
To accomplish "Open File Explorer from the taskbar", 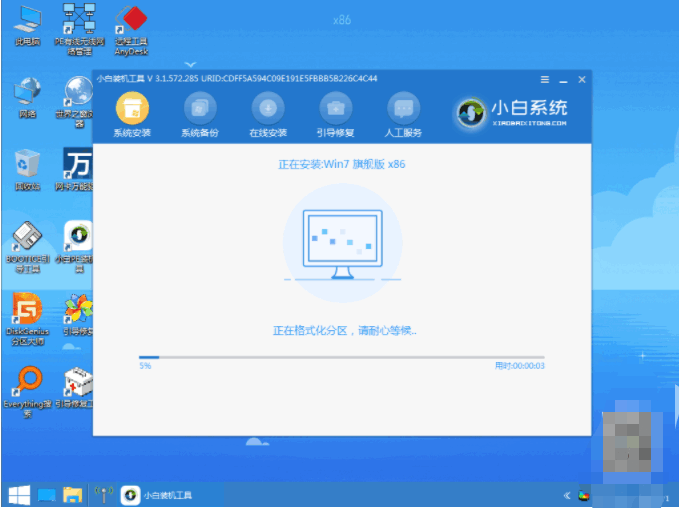I will coord(72,495).
